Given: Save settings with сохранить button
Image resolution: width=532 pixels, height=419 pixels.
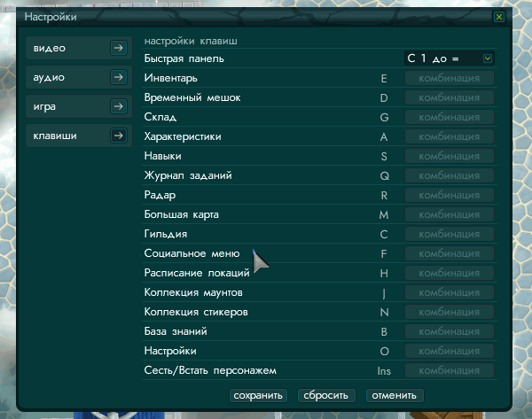Looking at the screenshot, I should click(x=258, y=395).
